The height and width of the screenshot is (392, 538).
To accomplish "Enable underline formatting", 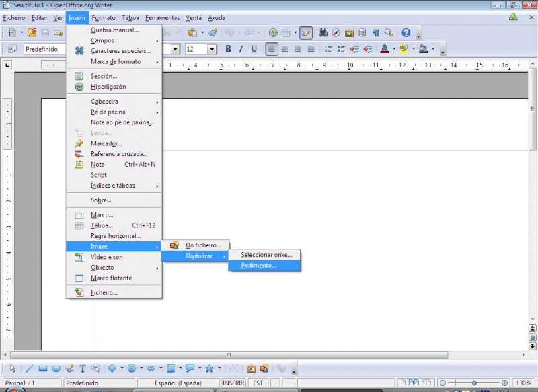I will coord(253,49).
